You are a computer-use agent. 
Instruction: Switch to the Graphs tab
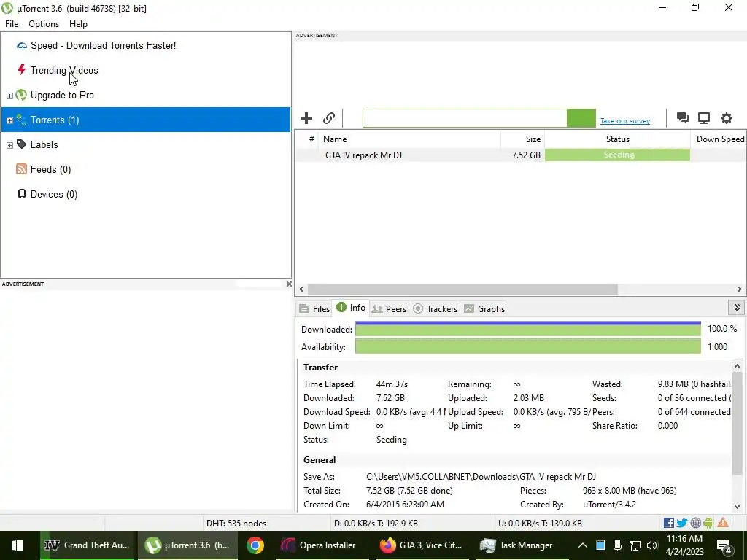[484, 309]
